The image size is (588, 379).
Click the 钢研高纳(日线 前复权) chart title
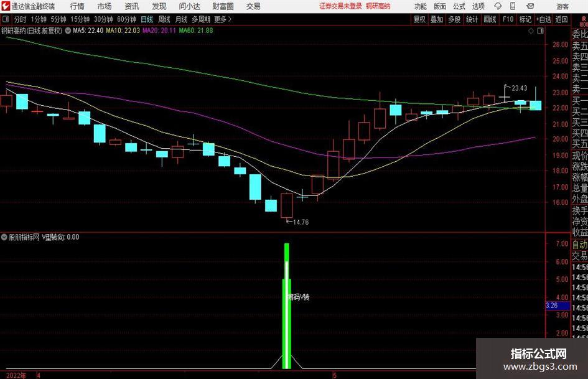[x=32, y=30]
